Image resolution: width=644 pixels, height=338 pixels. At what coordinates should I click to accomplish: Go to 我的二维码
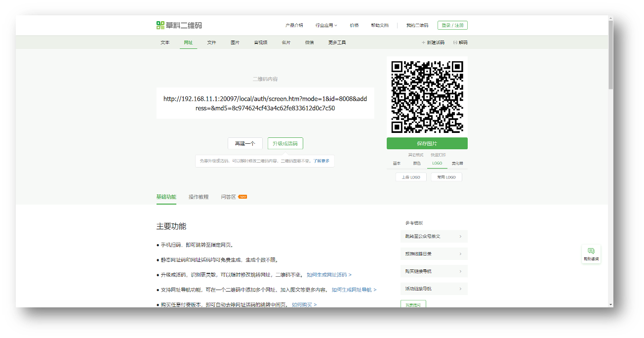pyautogui.click(x=417, y=25)
